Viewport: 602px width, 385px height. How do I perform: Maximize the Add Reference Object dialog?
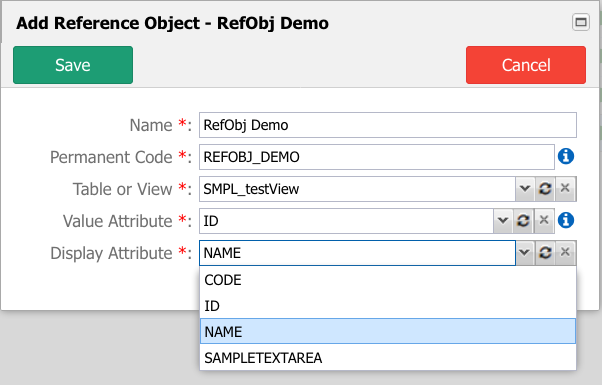pyautogui.click(x=581, y=22)
